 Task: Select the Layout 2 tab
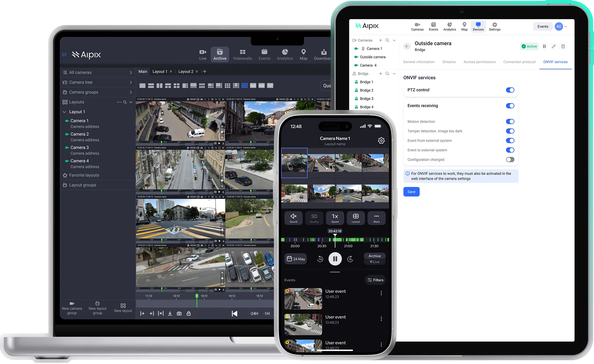[x=186, y=71]
